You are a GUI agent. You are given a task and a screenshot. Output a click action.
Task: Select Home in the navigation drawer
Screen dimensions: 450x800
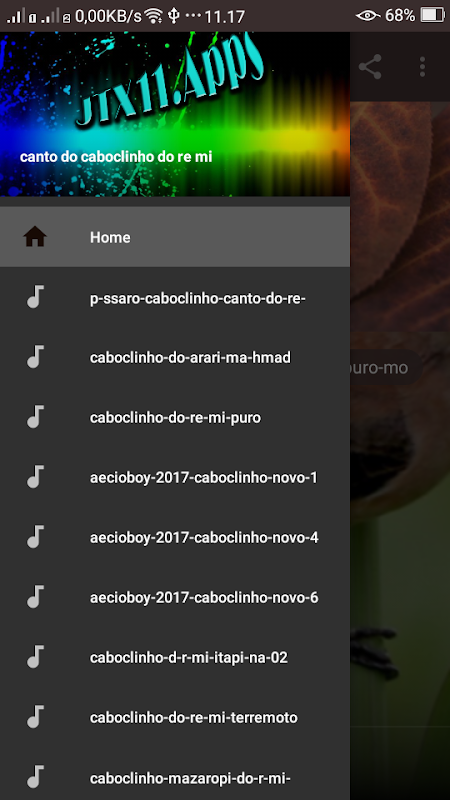[x=175, y=237]
